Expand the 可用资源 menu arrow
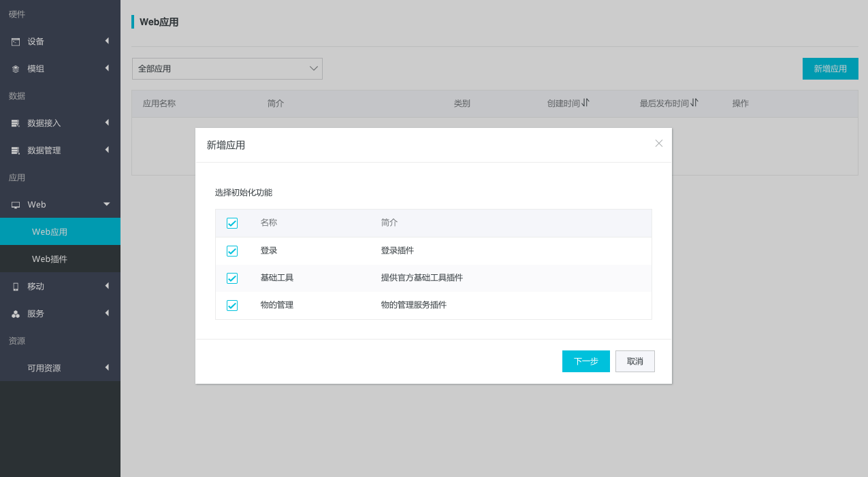 coord(107,367)
